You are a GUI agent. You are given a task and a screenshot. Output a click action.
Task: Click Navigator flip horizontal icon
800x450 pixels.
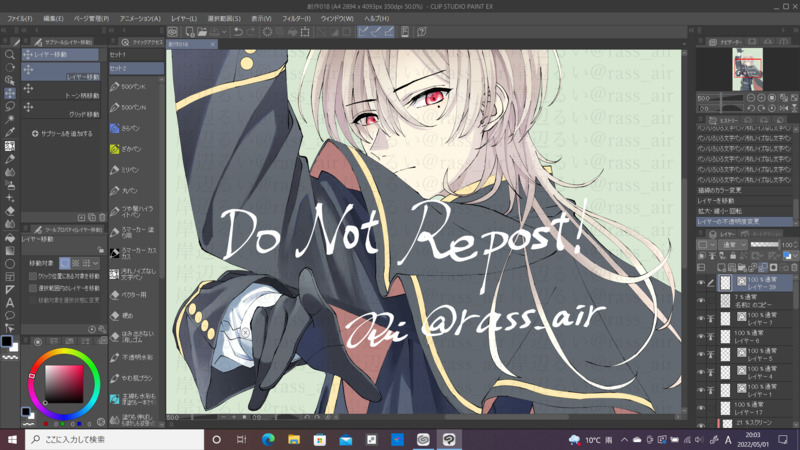pos(783,108)
